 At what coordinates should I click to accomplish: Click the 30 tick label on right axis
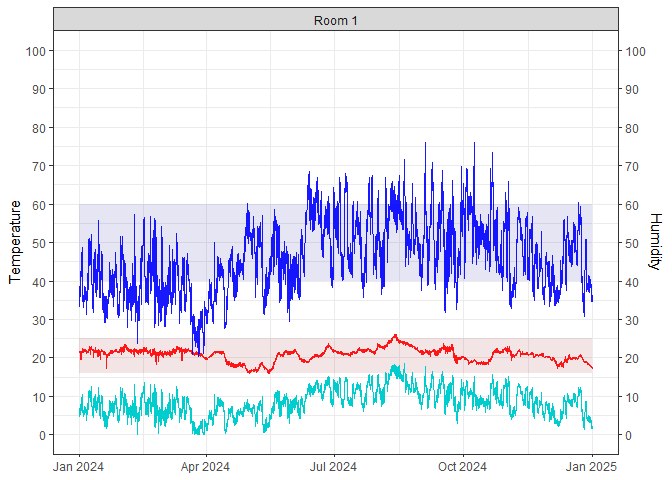click(632, 320)
